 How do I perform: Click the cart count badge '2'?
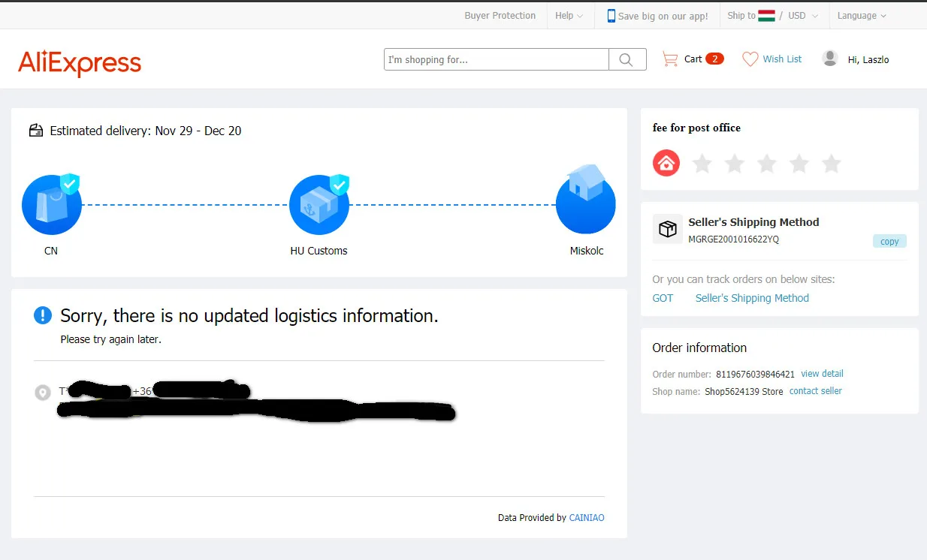click(715, 59)
